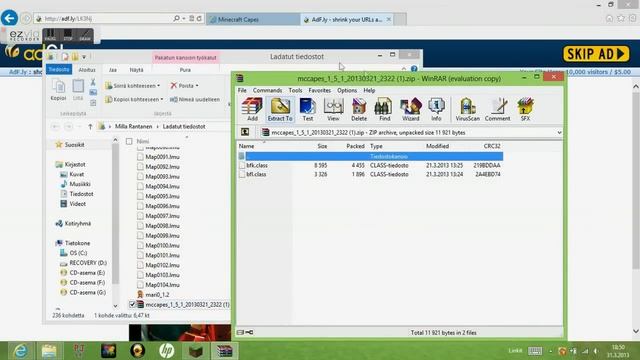This screenshot has height=360, width=640.
Task: Click the Delete icon in WinRAR toolbar
Action: (359, 109)
